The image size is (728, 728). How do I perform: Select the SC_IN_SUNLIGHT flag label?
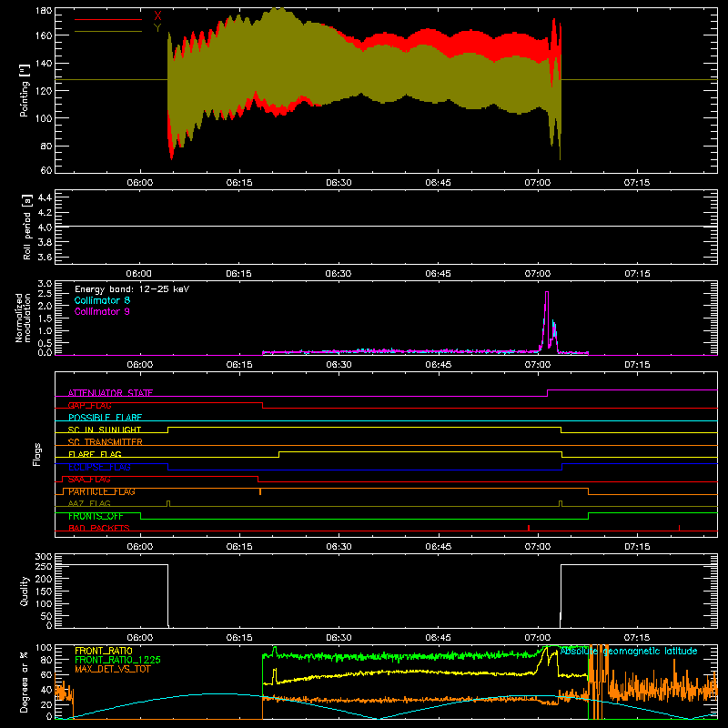(105, 430)
